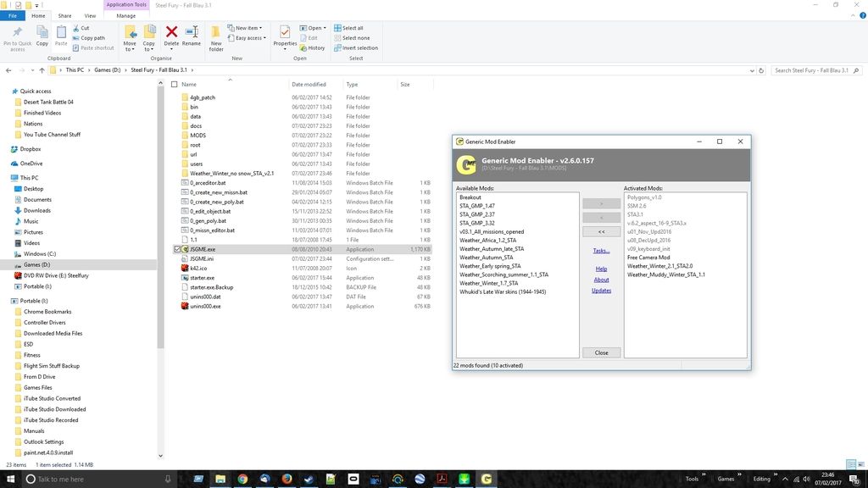The image size is (868, 488).
Task: Click the History icon in the ribbon
Action: pyautogui.click(x=303, y=48)
